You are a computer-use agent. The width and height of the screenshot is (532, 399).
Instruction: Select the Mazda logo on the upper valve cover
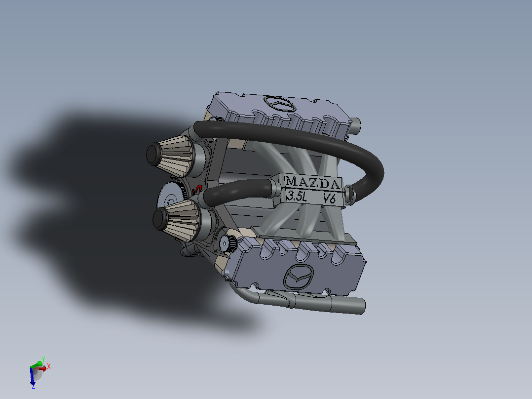(x=280, y=104)
